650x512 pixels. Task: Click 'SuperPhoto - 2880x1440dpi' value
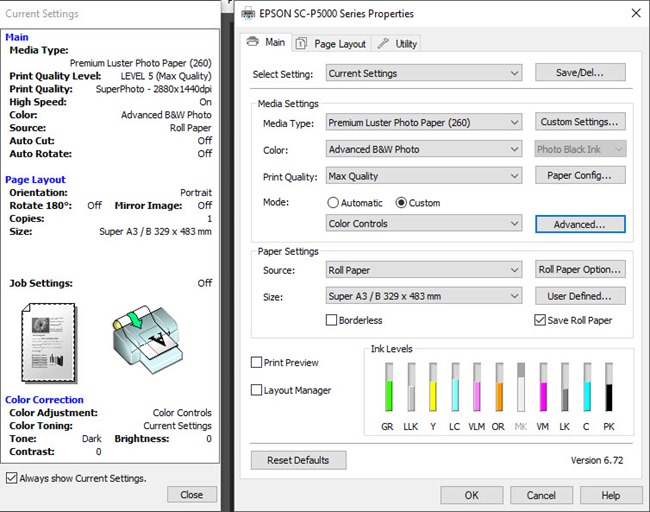pyautogui.click(x=154, y=89)
